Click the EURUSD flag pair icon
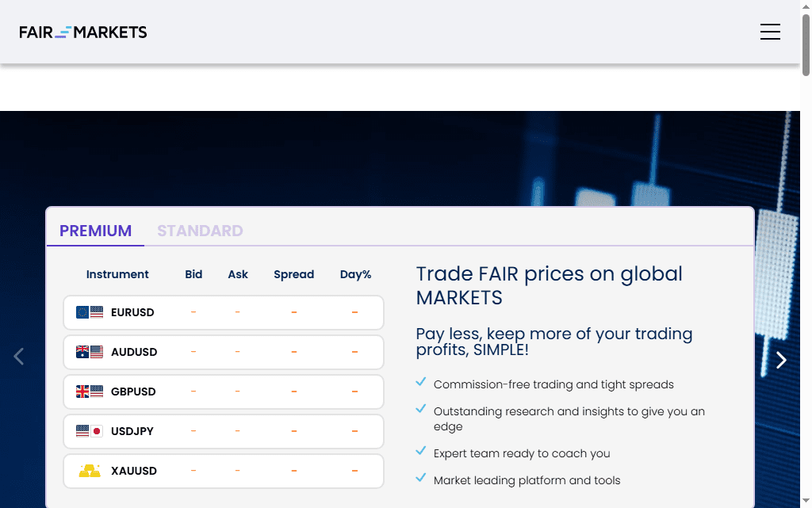The image size is (812, 508). (90, 312)
